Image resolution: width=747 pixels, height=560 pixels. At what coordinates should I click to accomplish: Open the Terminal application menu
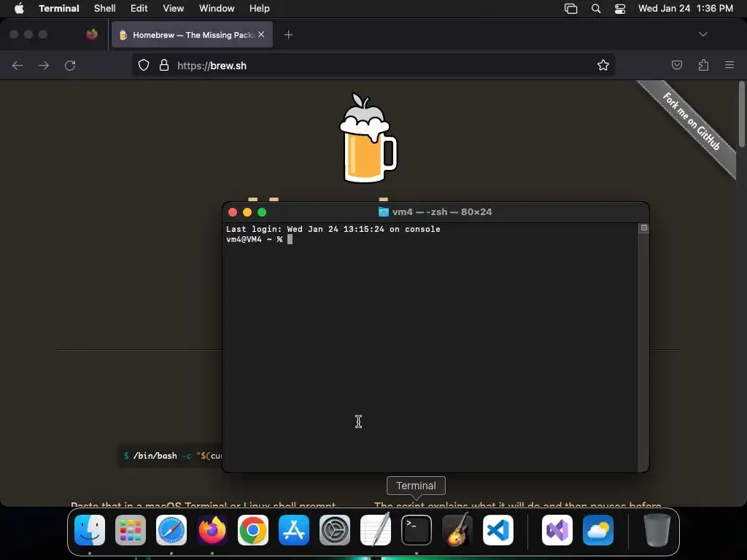pyautogui.click(x=58, y=8)
